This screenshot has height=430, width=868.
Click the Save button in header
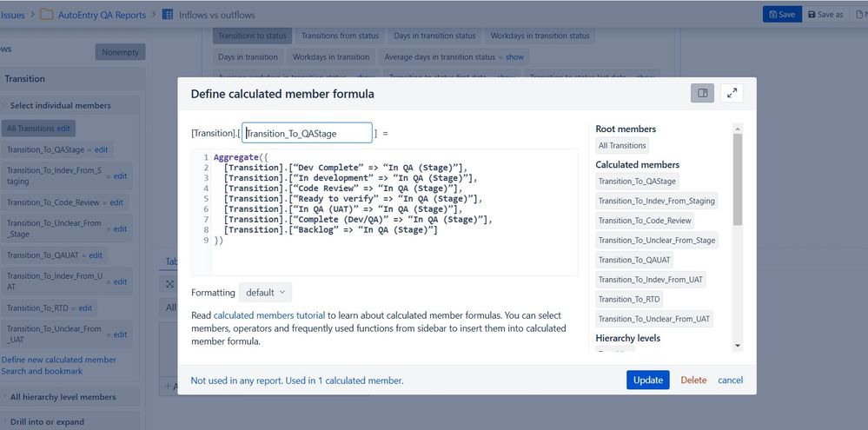pyautogui.click(x=782, y=15)
